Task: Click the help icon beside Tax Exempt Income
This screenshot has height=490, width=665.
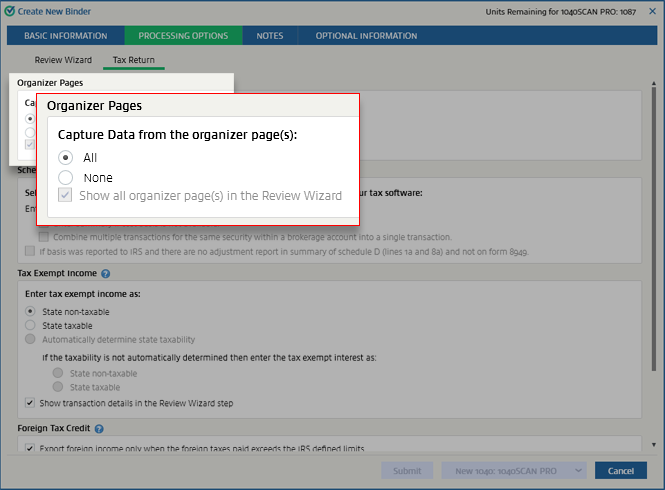Action: point(105,273)
